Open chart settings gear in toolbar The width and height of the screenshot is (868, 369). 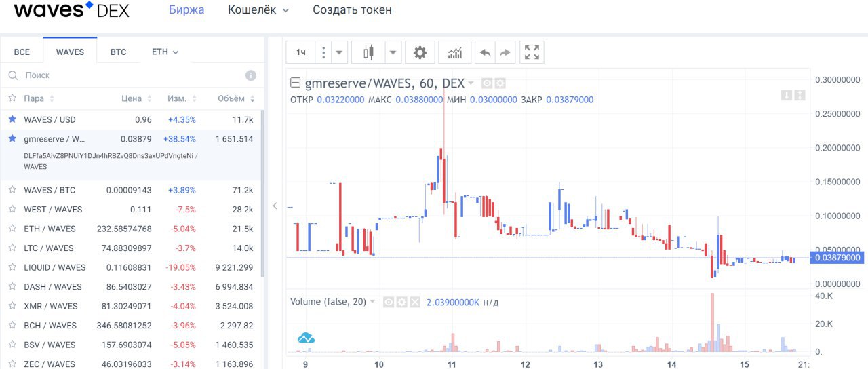(x=420, y=52)
